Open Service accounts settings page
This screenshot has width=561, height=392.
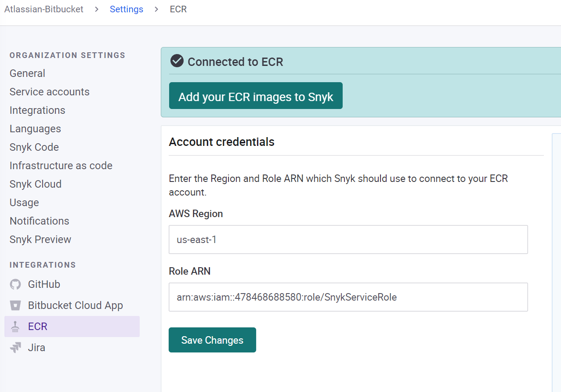point(50,92)
